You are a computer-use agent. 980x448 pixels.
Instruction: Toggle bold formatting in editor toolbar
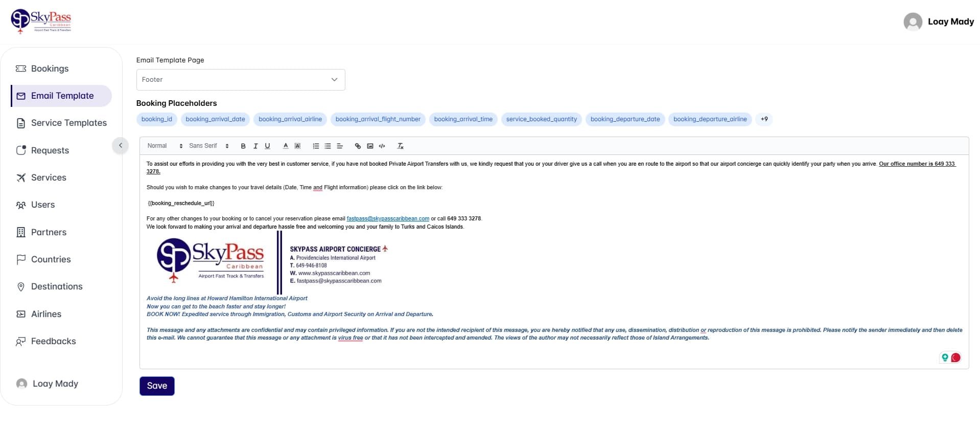click(243, 146)
